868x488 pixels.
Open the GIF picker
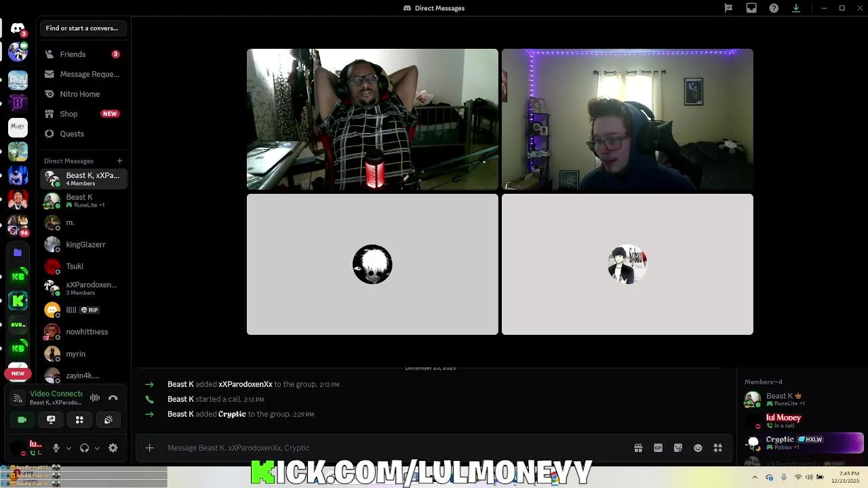658,448
